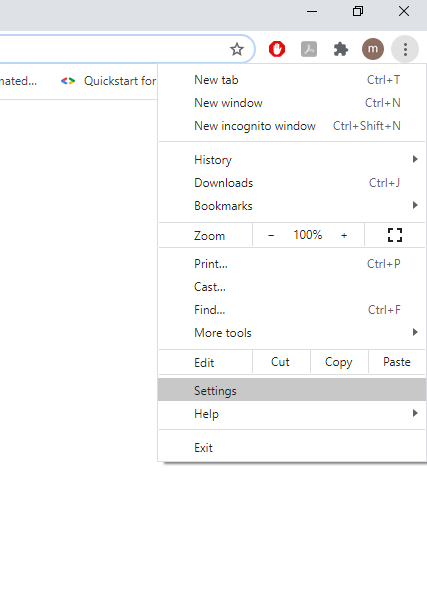Decrease zoom with the minus button
The image size is (427, 609).
[x=271, y=235]
